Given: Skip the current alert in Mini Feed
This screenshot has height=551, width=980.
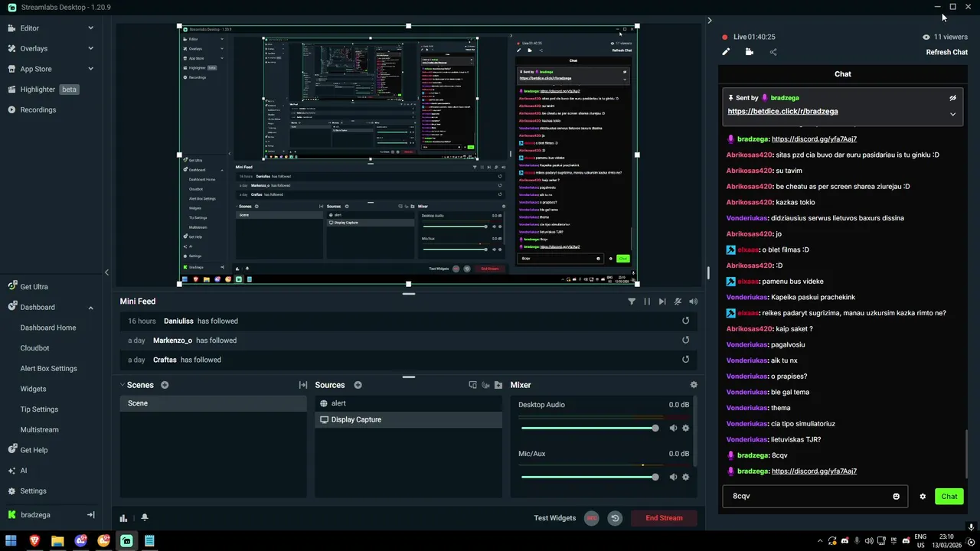Looking at the screenshot, I should pyautogui.click(x=662, y=302).
